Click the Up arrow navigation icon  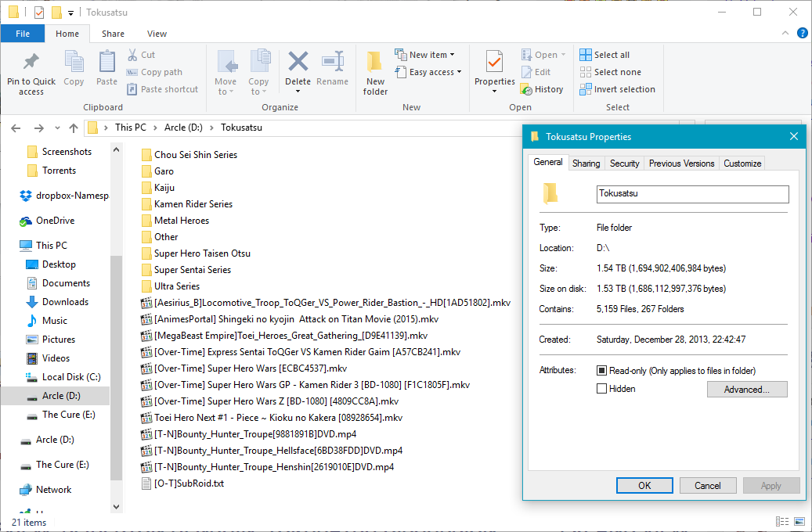coord(74,128)
